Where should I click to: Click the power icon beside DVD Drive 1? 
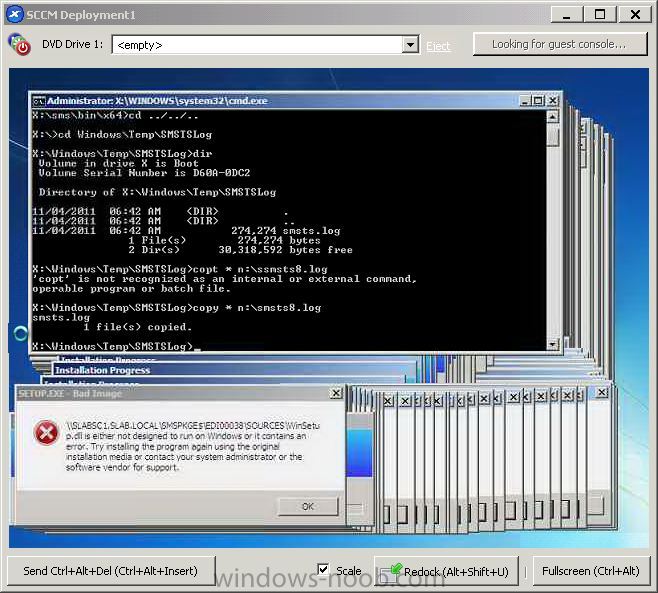point(19,44)
